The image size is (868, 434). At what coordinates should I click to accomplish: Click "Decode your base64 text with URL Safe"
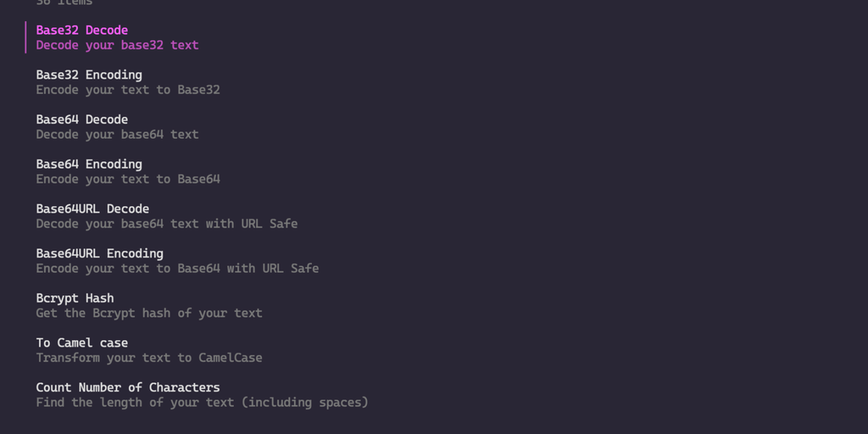[167, 224]
